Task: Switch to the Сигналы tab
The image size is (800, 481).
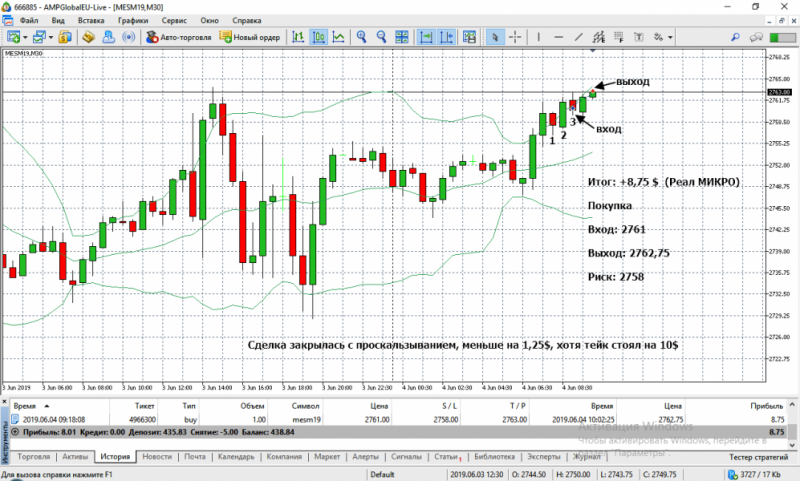Action: coord(406,457)
